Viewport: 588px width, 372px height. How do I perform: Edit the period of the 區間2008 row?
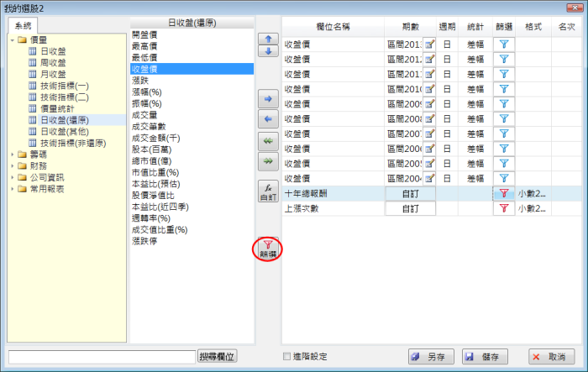click(429, 119)
